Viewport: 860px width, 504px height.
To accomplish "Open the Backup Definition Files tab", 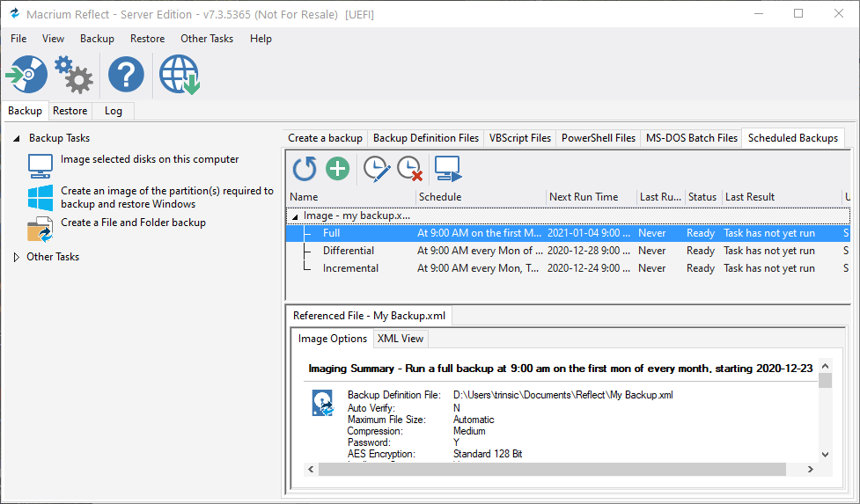I will tap(426, 138).
